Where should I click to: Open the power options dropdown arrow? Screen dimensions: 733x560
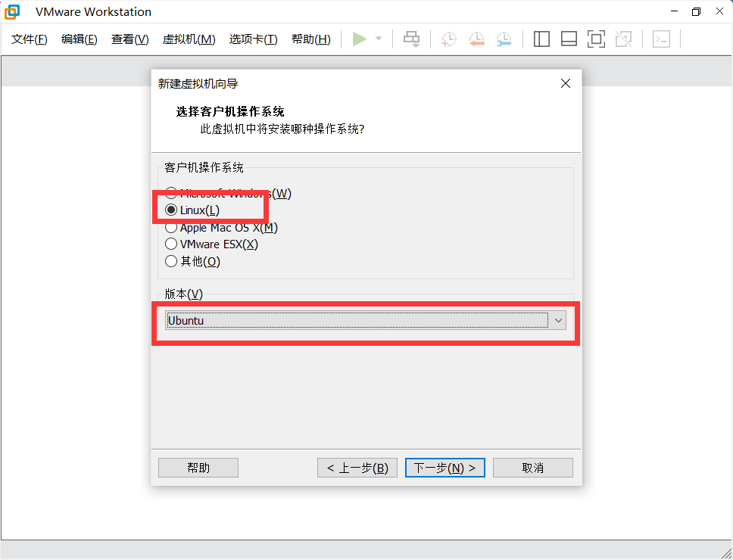point(379,39)
